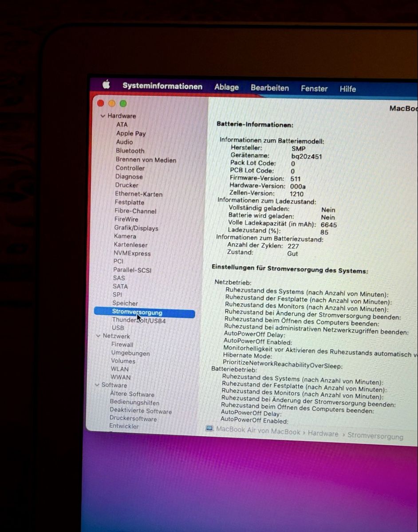Viewport: 418px width, 532px height.
Task: Select Druckersoftware under Software
Action: [x=133, y=419]
